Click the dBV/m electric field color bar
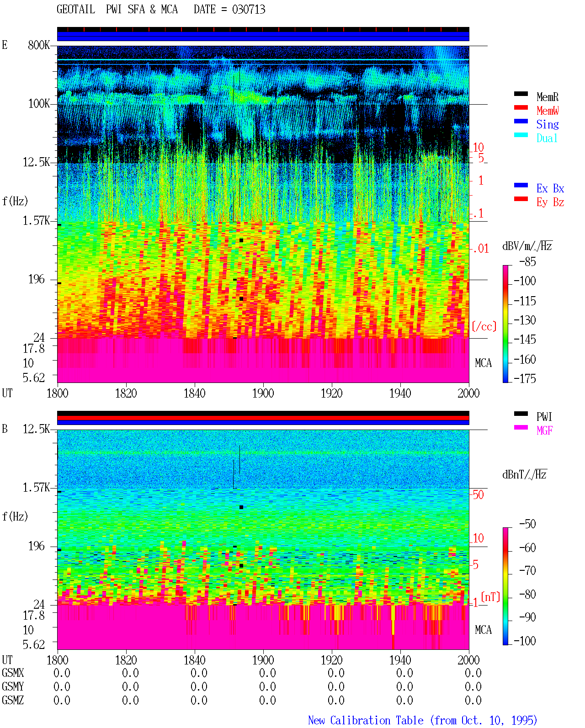The width and height of the screenshot is (585, 728). [x=505, y=324]
